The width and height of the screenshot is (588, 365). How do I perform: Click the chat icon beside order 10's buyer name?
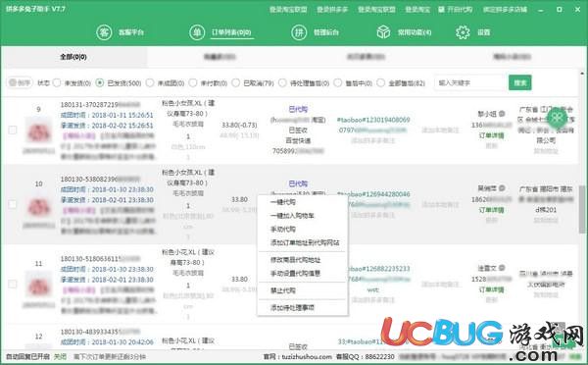[502, 187]
